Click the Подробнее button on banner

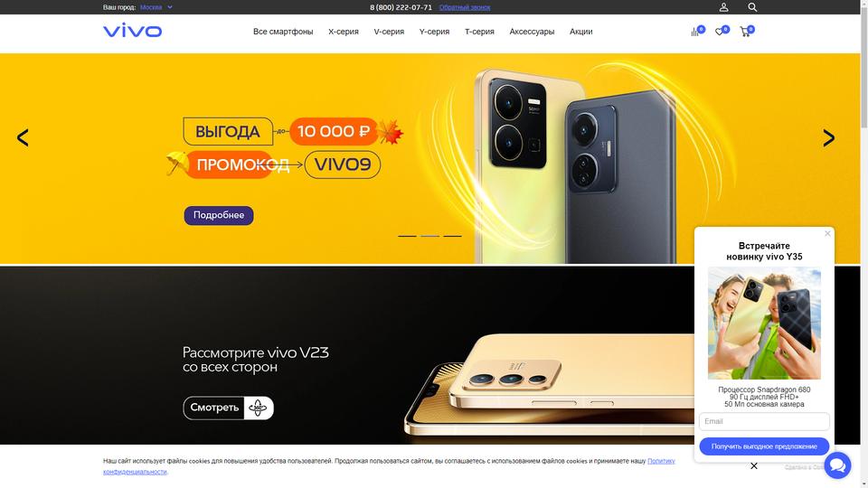[219, 215]
